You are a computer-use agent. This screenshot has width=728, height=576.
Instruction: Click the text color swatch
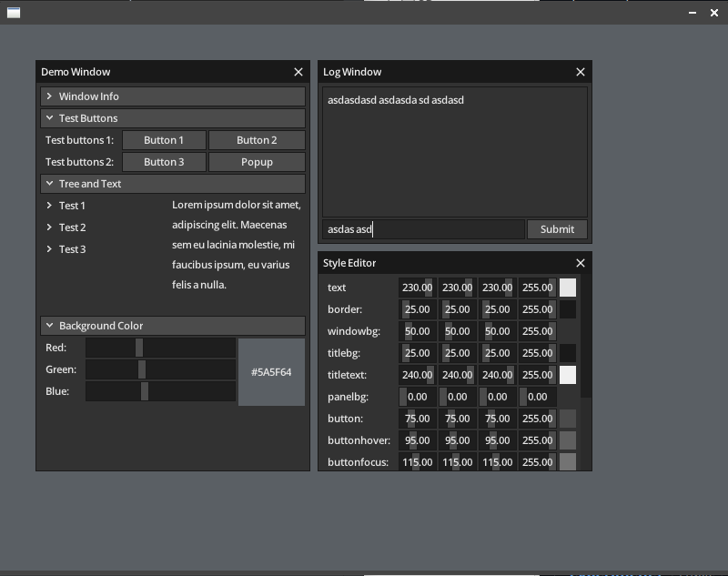pos(568,288)
